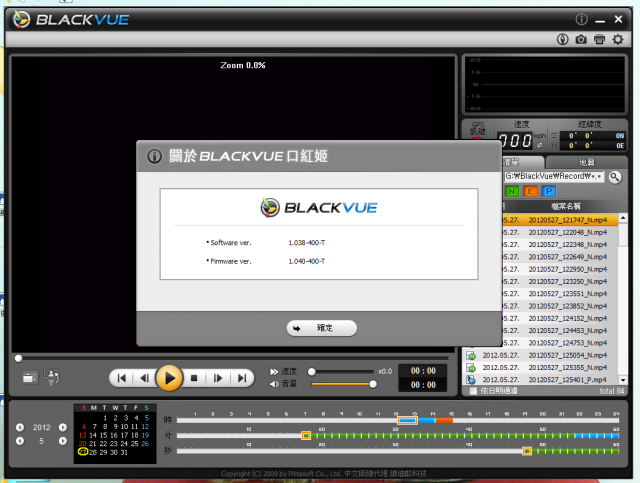Mute audio using the speaker icon
The height and width of the screenshot is (483, 640).
(274, 384)
